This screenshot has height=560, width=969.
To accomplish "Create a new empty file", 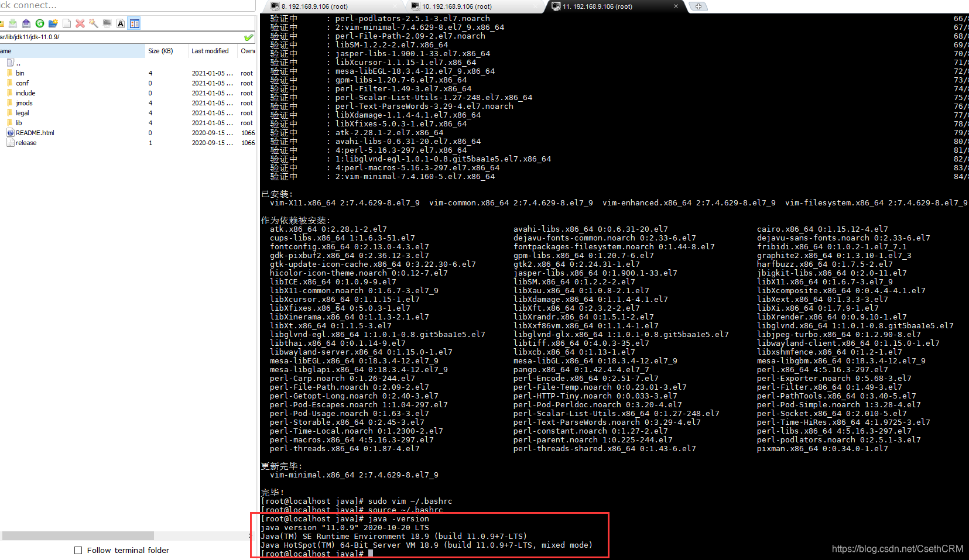I will coord(66,23).
